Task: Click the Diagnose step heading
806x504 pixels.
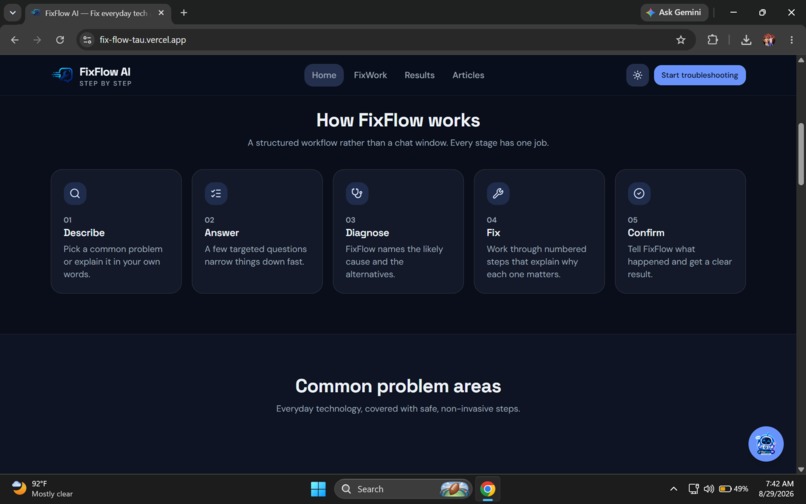Action: 367,233
